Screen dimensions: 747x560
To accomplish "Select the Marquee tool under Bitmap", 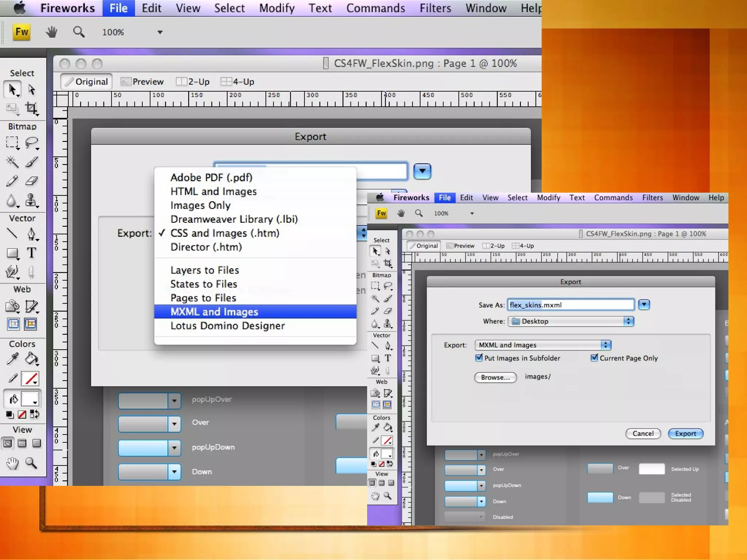I will point(12,143).
